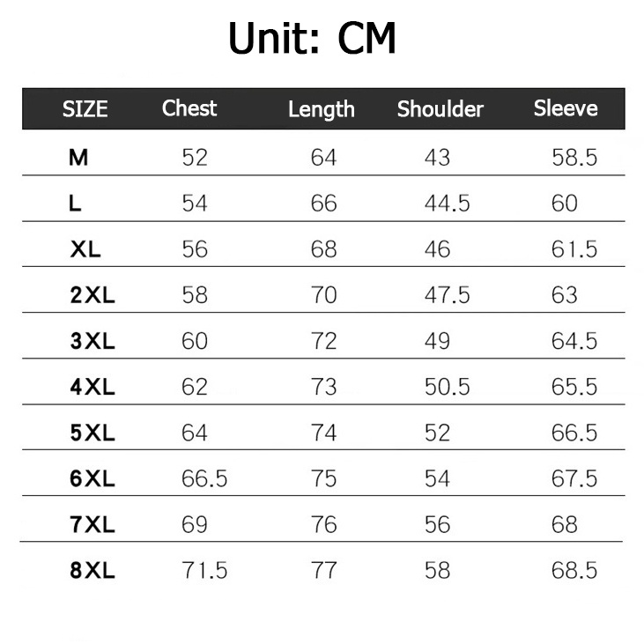This screenshot has height=644, width=644.
Task: Select the 7XL size row label
Action: tap(93, 525)
